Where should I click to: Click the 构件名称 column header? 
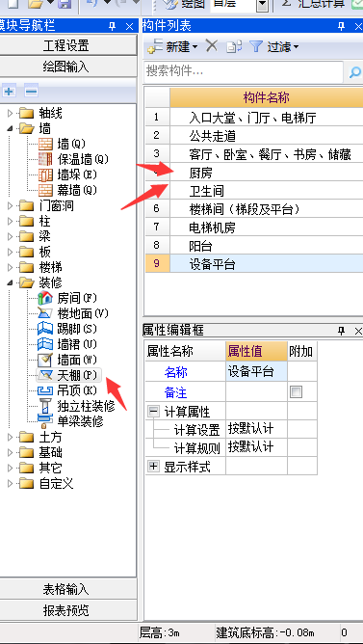coord(266,97)
